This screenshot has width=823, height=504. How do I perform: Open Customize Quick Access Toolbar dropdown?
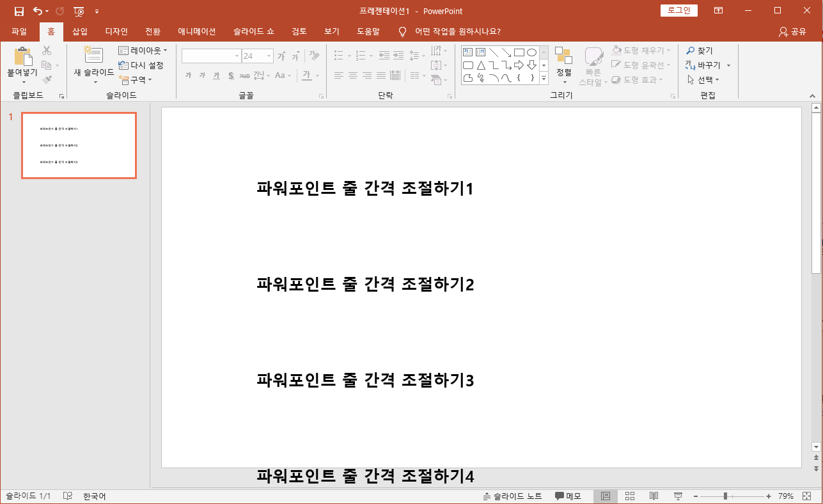coord(97,11)
